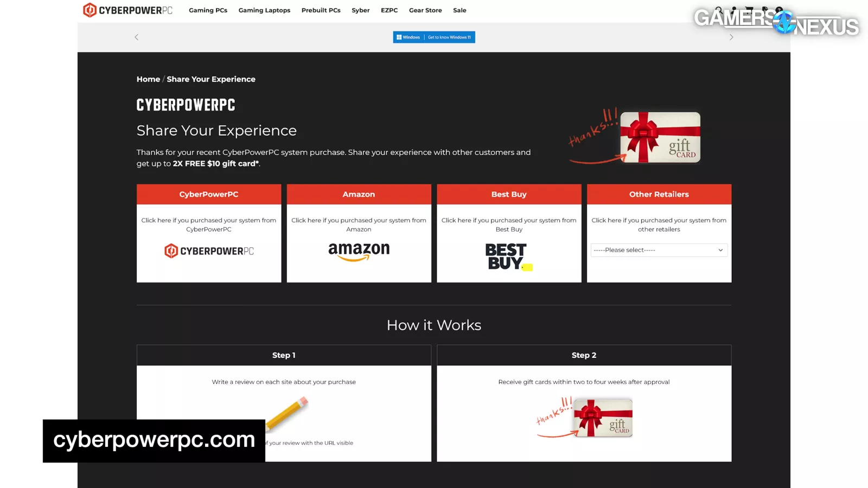
Task: Go to the Gear Store menu item
Action: [x=425, y=10]
